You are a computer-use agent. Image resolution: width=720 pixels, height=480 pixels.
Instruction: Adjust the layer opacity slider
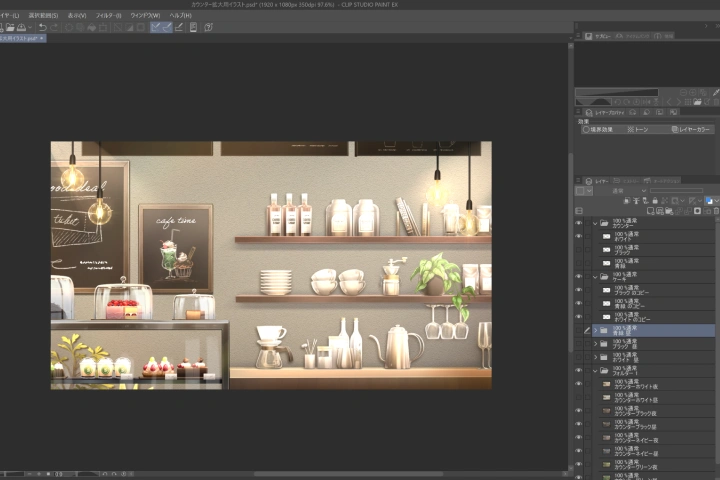tap(676, 191)
